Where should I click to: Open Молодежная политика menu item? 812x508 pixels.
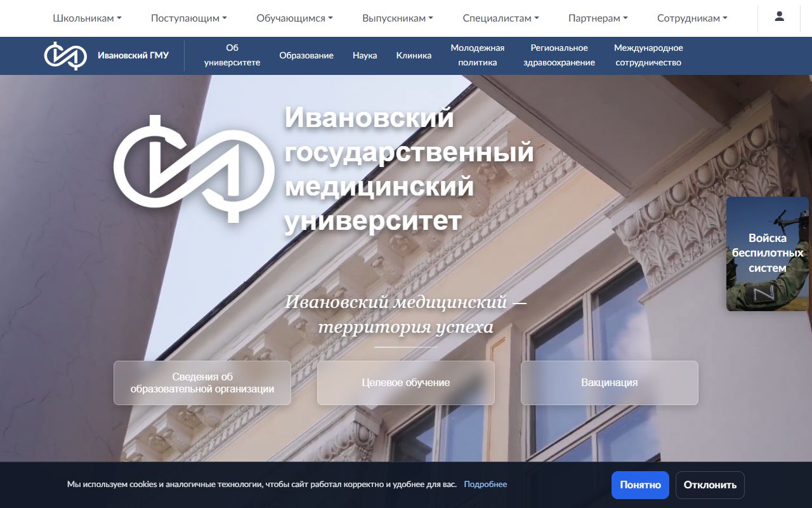click(x=478, y=55)
